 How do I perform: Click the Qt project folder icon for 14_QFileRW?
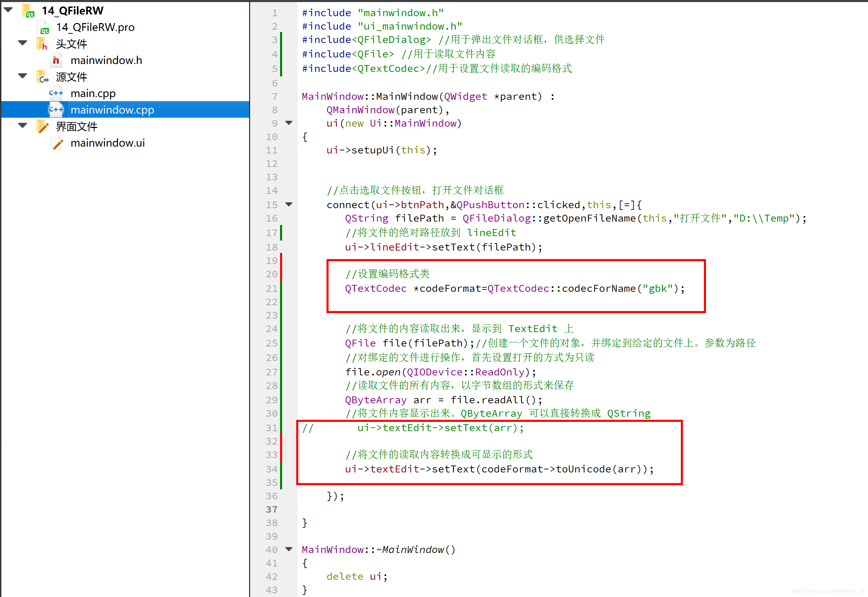tap(28, 11)
